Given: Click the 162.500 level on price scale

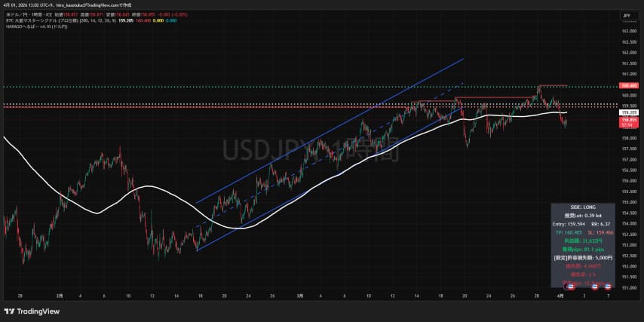Looking at the screenshot, I should coord(629,43).
